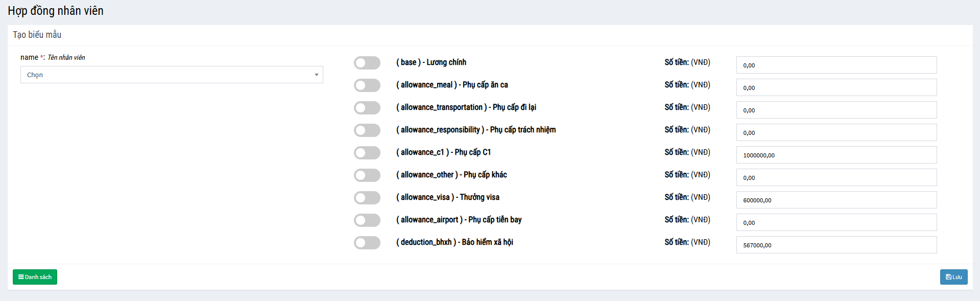Screen dimensions: 980x301
Task: Click the Lương chính amount field
Action: pos(836,65)
